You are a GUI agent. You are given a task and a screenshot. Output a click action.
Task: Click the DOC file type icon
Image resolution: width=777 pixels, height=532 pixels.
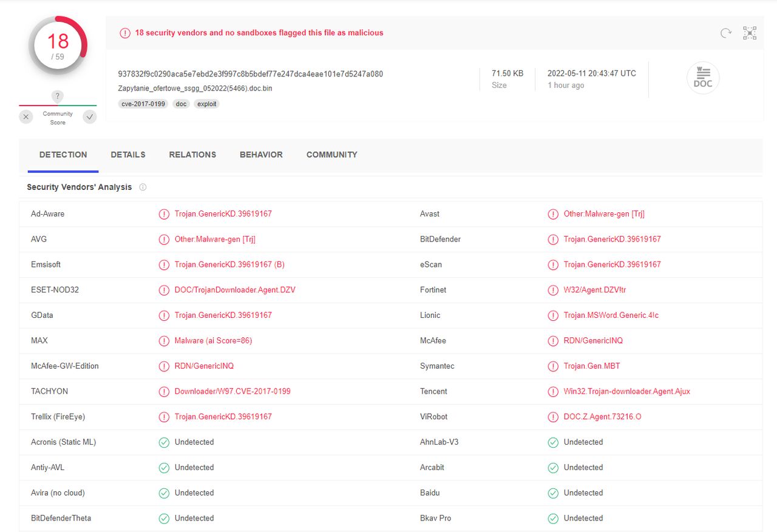[703, 78]
